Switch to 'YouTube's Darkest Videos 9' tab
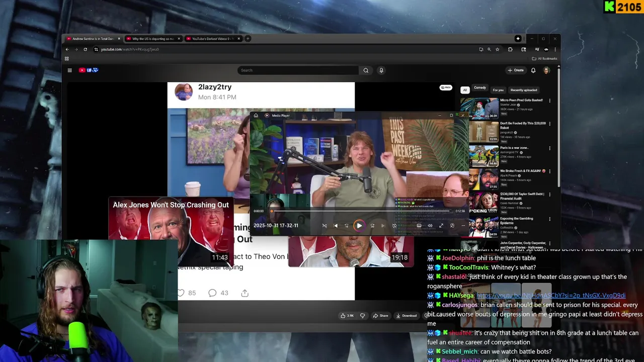This screenshot has width=644, height=362. pyautogui.click(x=213, y=39)
